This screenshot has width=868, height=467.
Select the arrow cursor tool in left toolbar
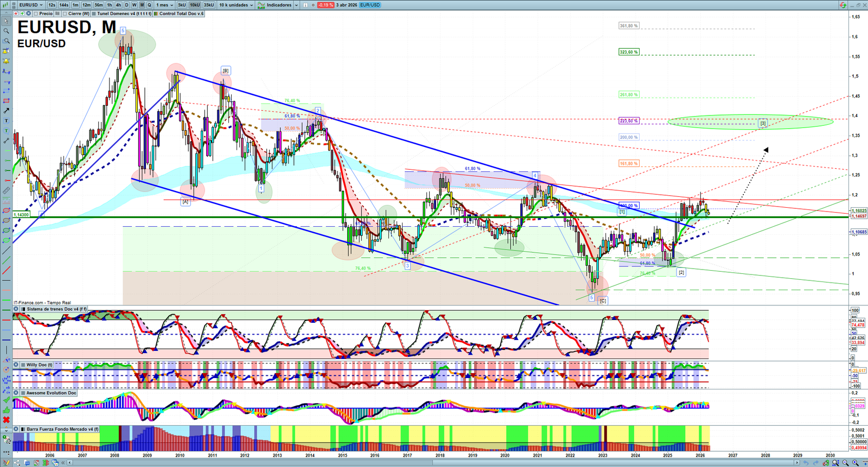coord(6,21)
